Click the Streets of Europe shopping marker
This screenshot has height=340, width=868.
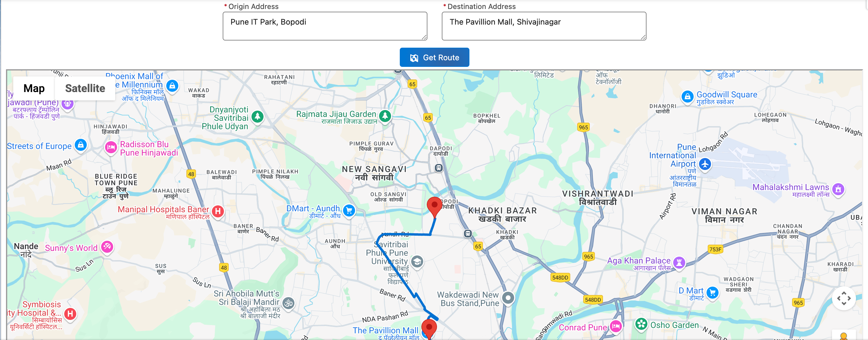80,145
